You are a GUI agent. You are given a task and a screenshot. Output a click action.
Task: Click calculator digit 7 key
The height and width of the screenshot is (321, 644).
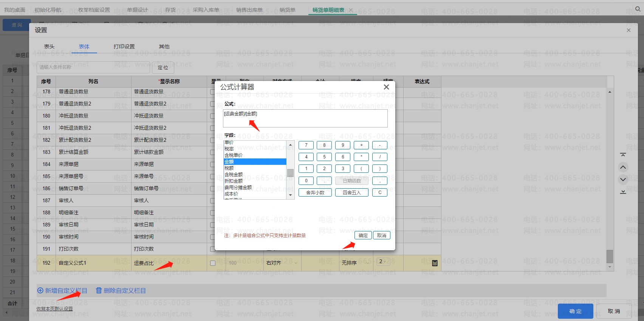pyautogui.click(x=306, y=145)
